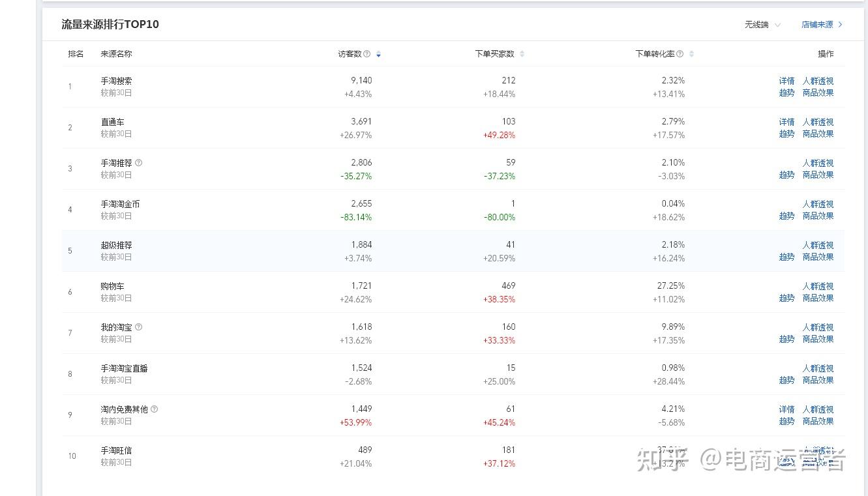Image resolution: width=868 pixels, height=496 pixels.
Task: Open 趋势 for 手淘推荐 row
Action: click(786, 175)
